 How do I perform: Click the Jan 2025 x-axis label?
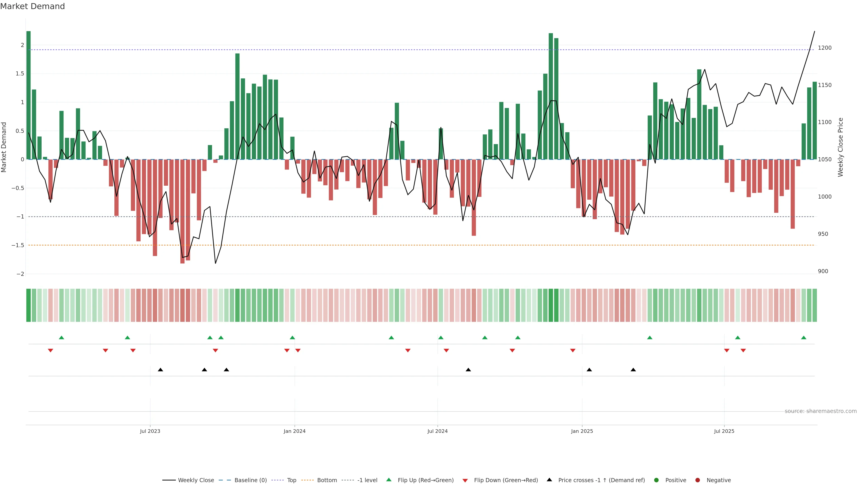coord(582,431)
